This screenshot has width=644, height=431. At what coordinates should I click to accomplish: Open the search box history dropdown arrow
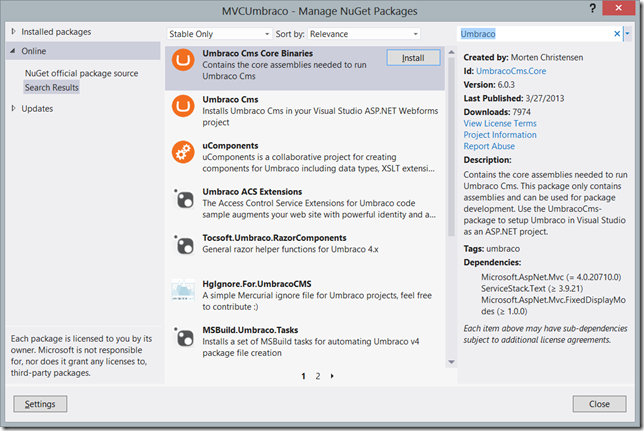click(627, 34)
